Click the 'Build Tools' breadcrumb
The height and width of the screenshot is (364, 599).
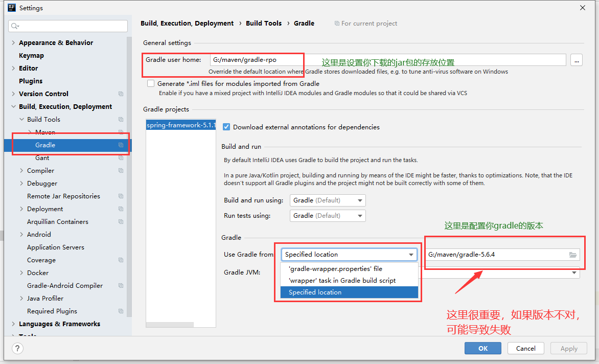click(264, 24)
